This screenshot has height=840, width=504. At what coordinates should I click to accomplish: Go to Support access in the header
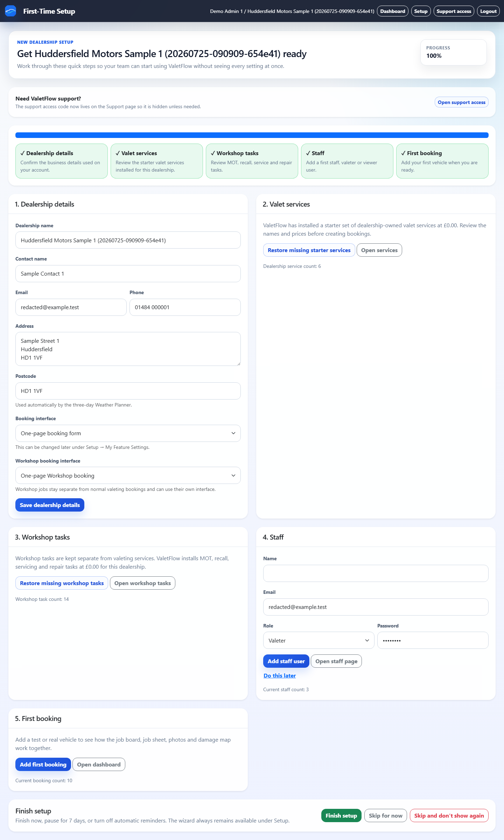[x=454, y=11]
